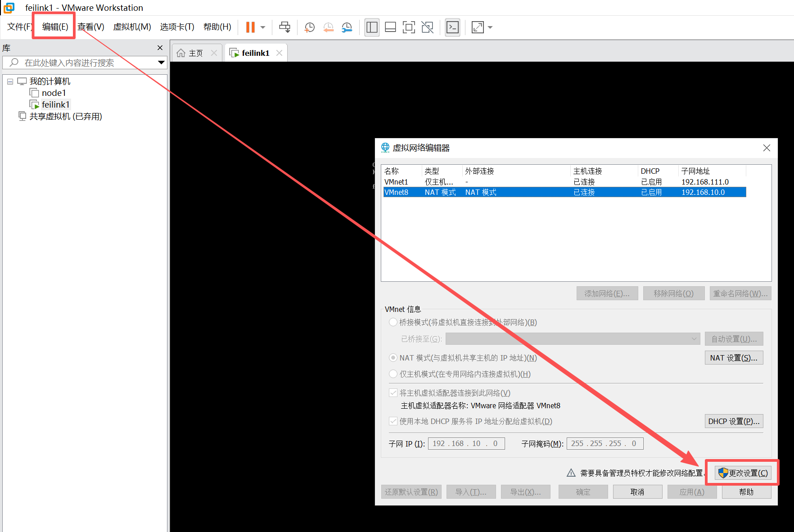Click the 导出(X)... button
Viewport: 794px width, 532px height.
click(526, 492)
